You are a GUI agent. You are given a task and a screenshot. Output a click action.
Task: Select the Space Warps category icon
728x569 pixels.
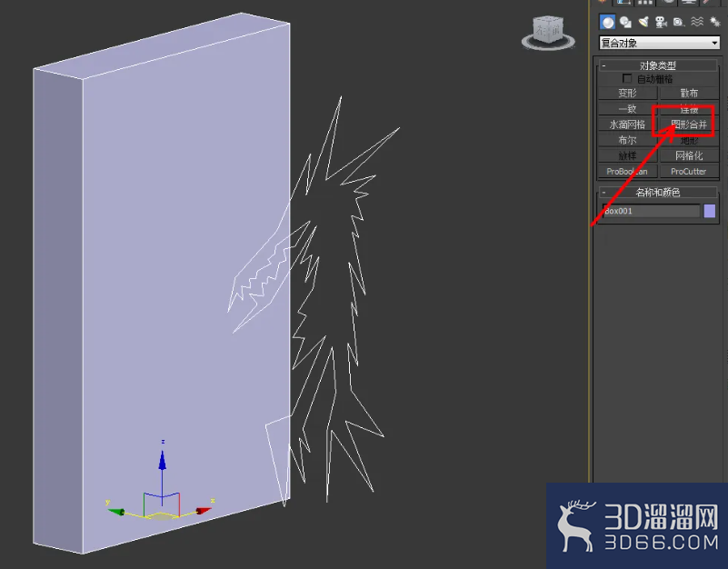(697, 22)
